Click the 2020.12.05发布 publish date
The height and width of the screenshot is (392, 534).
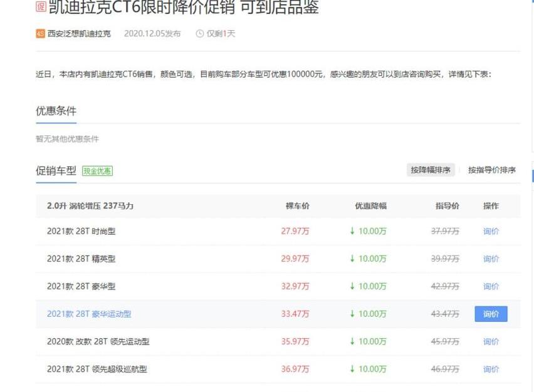click(152, 33)
